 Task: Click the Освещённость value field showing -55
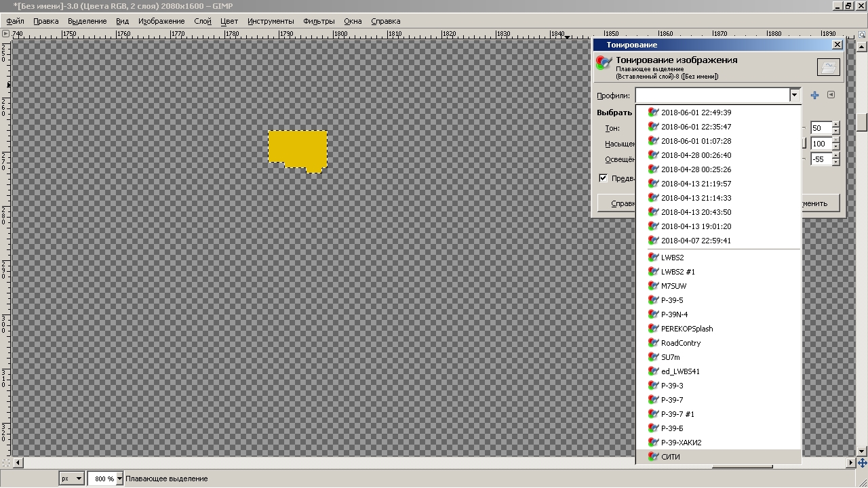pyautogui.click(x=821, y=159)
